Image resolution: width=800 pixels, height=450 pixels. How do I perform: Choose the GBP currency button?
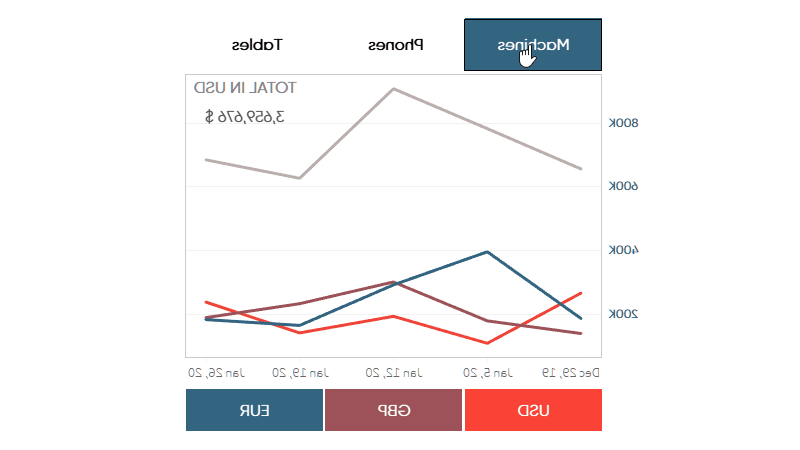[x=393, y=411]
